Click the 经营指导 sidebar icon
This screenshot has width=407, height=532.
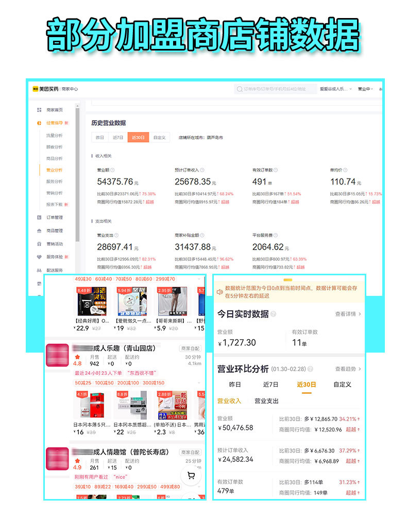[39, 123]
